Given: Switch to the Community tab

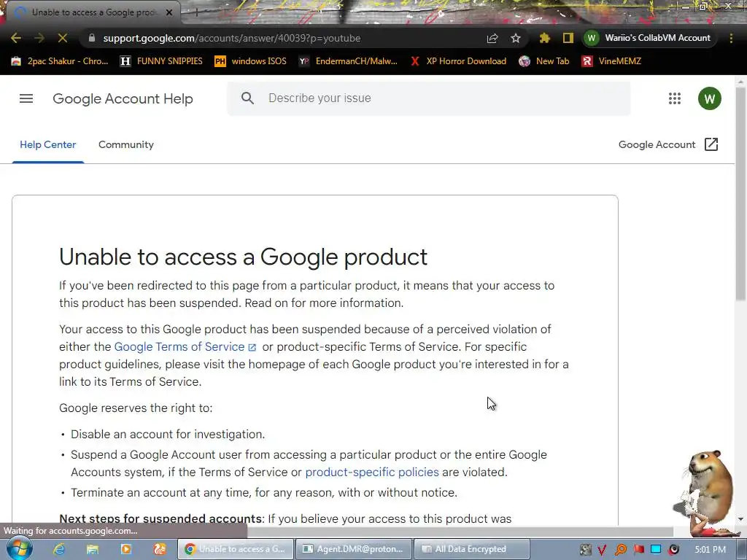Looking at the screenshot, I should [x=126, y=145].
